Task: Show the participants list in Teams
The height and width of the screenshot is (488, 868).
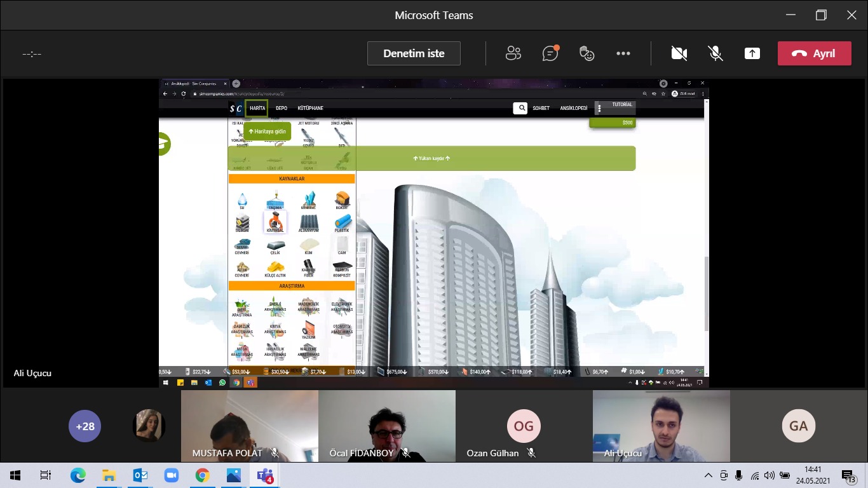Action: (513, 53)
